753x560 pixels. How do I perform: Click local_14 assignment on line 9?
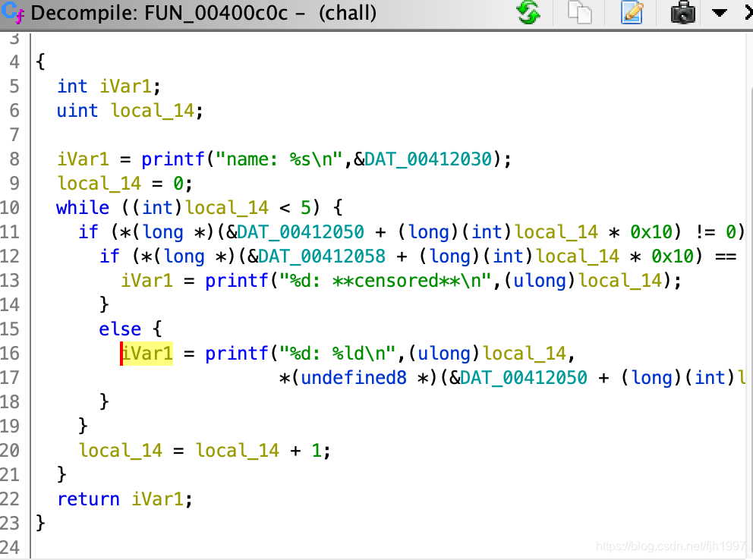pos(99,184)
